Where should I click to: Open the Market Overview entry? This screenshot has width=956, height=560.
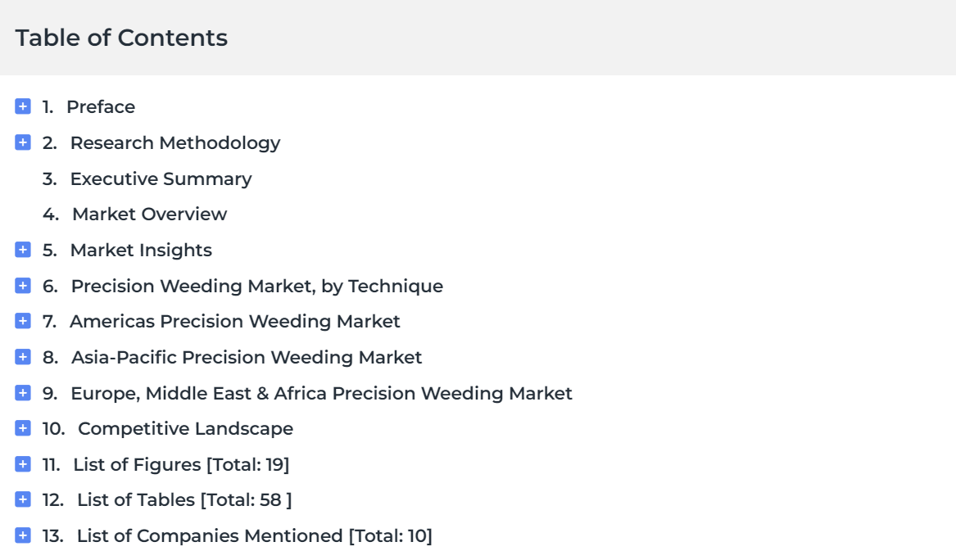[149, 215]
